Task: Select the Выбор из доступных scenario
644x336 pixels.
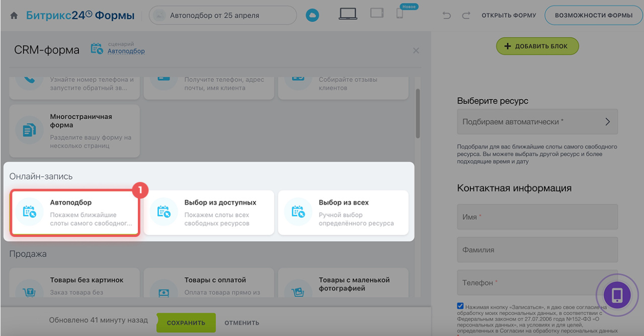Action: click(x=209, y=212)
